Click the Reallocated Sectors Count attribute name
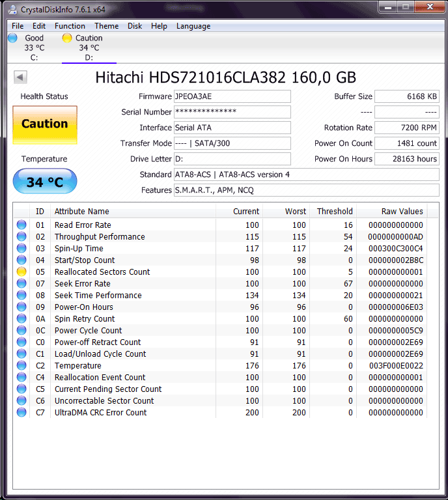448x500 pixels. 102,271
